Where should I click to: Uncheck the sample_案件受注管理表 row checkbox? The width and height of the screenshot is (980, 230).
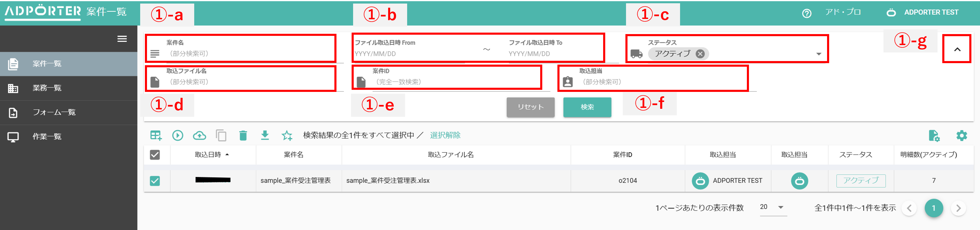point(155,181)
